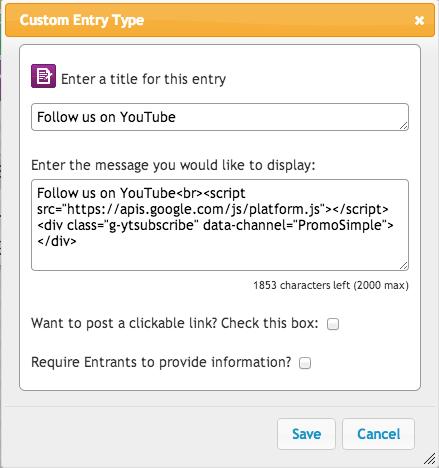
Task: Click the purple custom entry form icon
Action: [43, 76]
